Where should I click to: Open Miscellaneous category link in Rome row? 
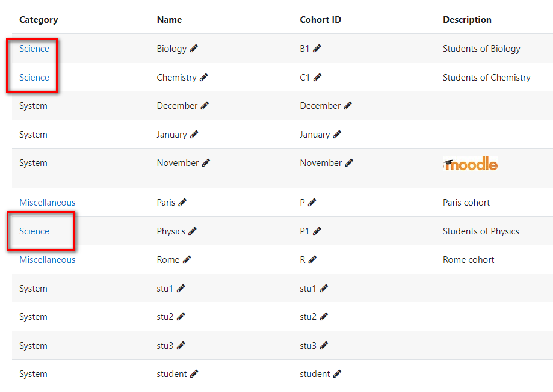point(48,260)
